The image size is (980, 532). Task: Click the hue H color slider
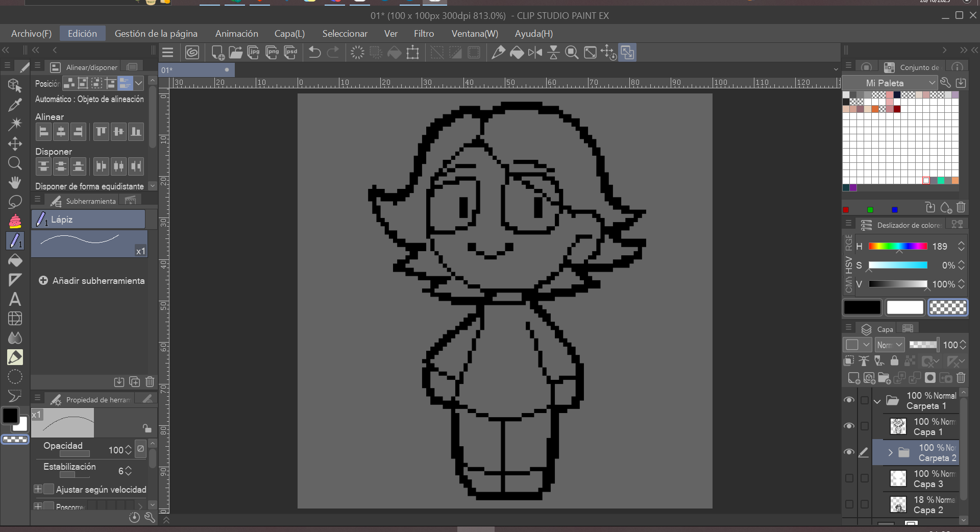pos(897,246)
